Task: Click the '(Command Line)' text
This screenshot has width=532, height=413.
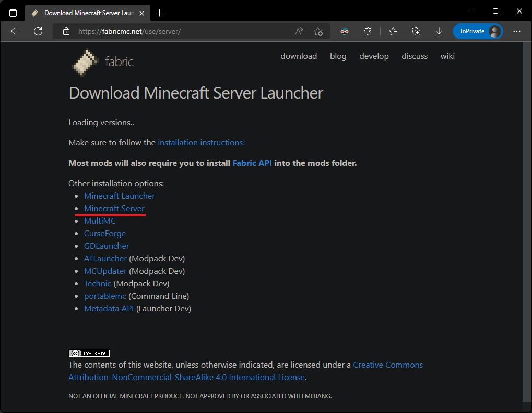Action: tap(159, 296)
